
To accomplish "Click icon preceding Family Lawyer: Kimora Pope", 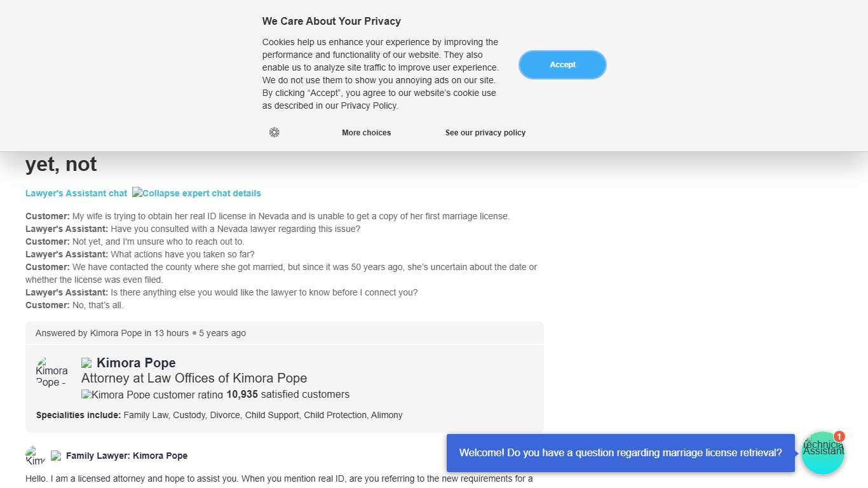I will pos(56,456).
